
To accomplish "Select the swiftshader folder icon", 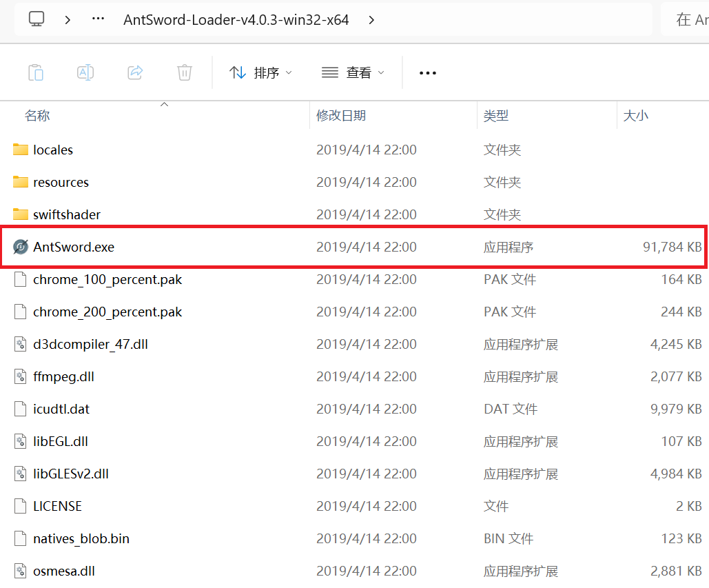I will click(x=21, y=214).
